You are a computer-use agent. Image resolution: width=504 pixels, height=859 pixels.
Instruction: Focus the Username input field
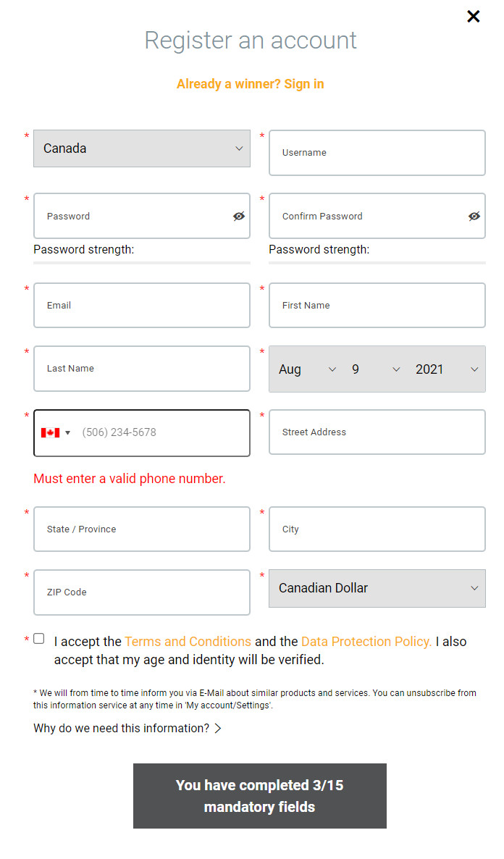point(377,153)
